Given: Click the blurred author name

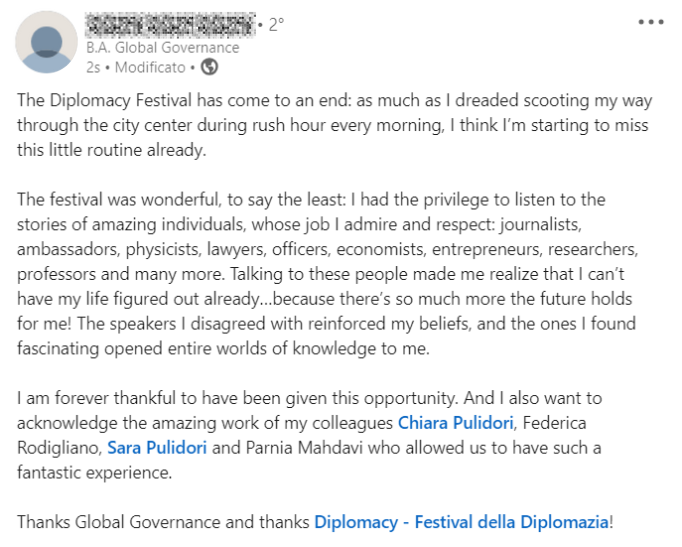Looking at the screenshot, I should 168,24.
